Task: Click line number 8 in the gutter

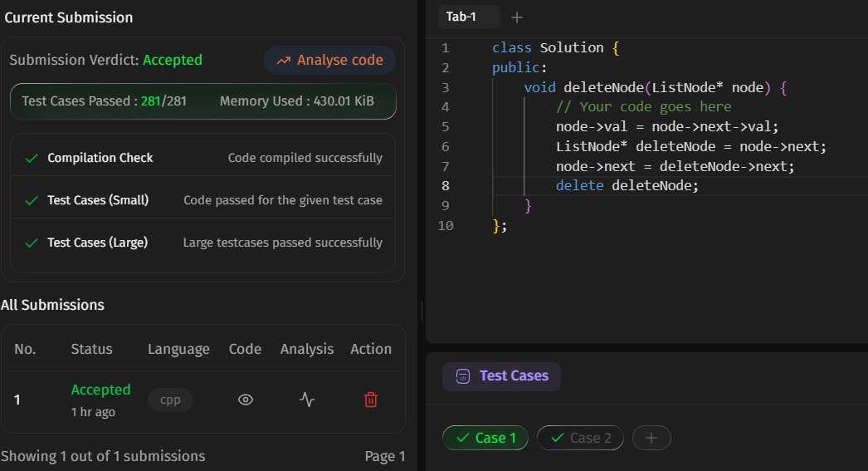Action: (446, 185)
